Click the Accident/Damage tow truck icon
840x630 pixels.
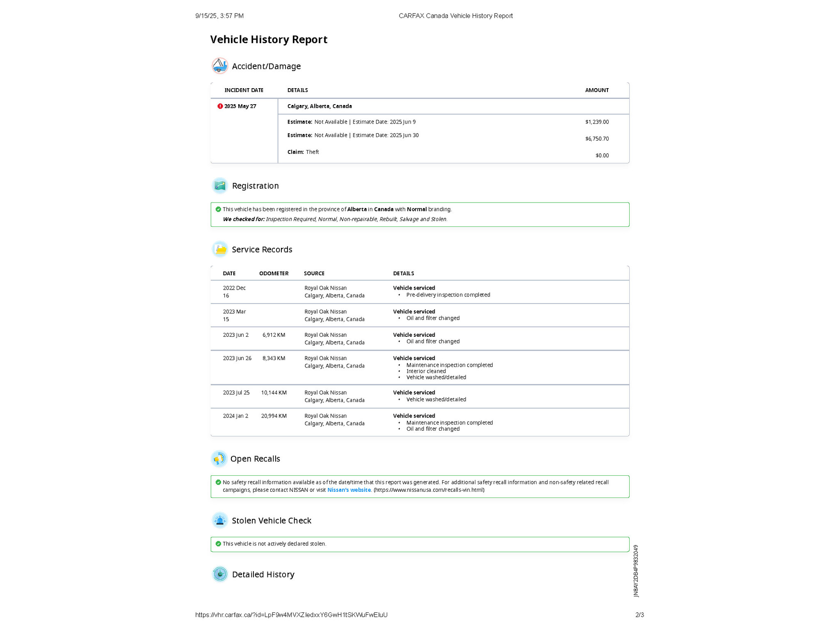tap(220, 66)
